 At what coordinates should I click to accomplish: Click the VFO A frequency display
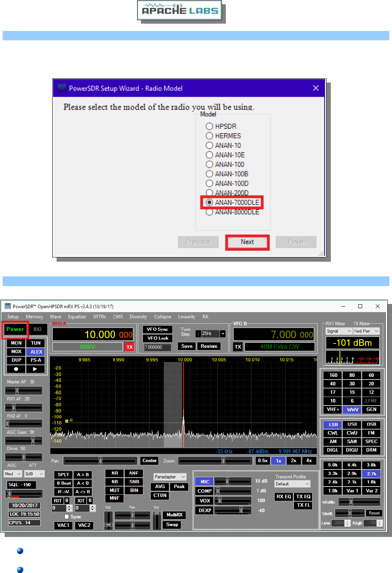[93, 334]
